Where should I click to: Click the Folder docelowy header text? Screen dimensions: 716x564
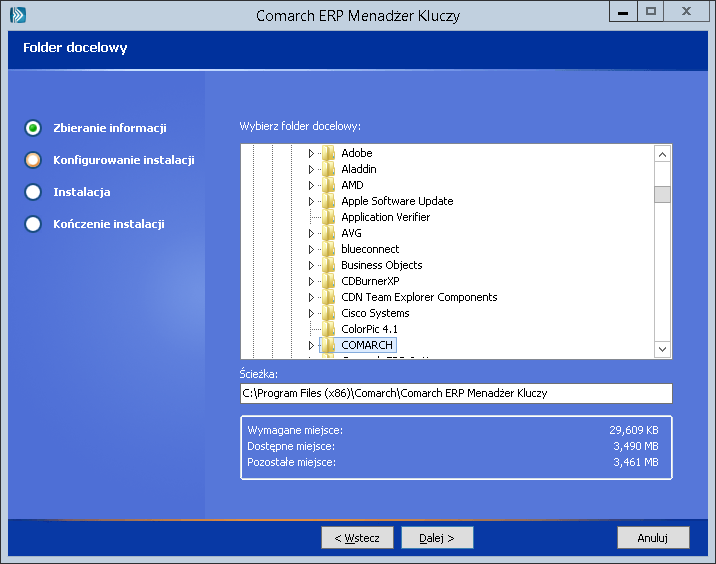[x=75, y=47]
